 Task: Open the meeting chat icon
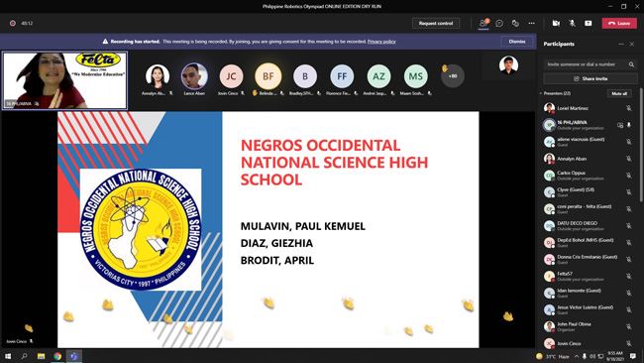(x=499, y=24)
